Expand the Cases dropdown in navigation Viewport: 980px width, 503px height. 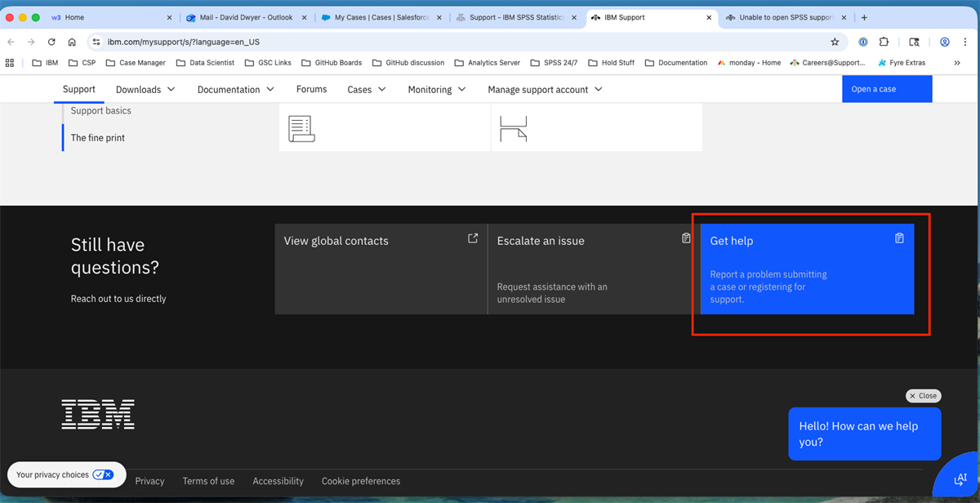point(367,90)
